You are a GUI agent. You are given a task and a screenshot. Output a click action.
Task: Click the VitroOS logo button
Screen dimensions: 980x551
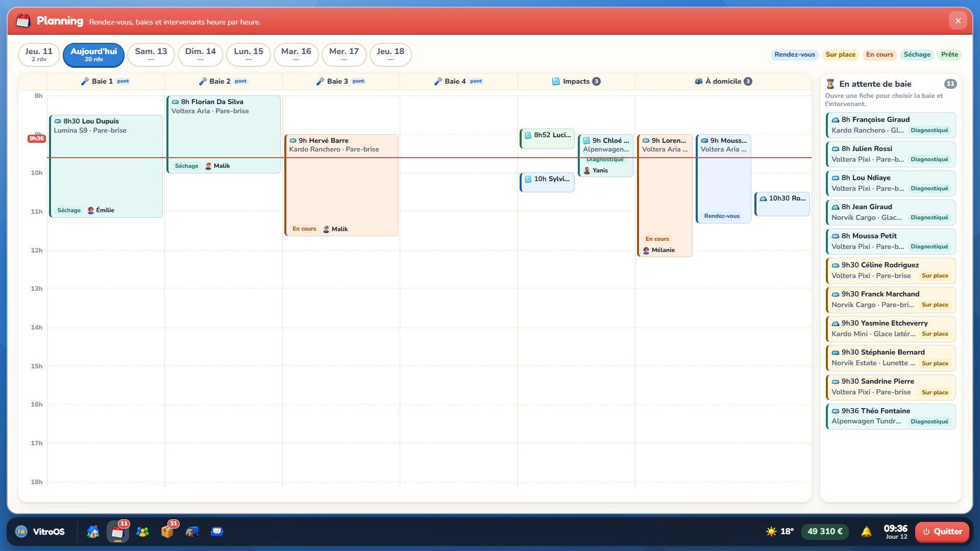point(40,532)
